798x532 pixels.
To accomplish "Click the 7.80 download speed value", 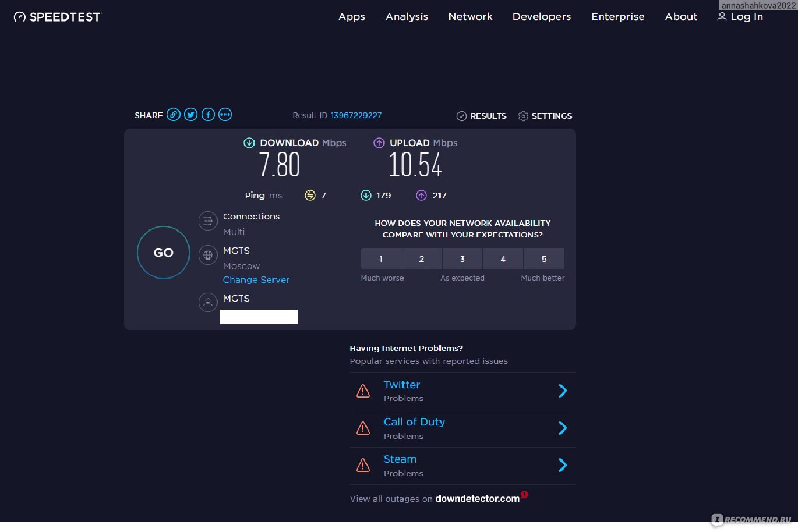I will click(280, 165).
